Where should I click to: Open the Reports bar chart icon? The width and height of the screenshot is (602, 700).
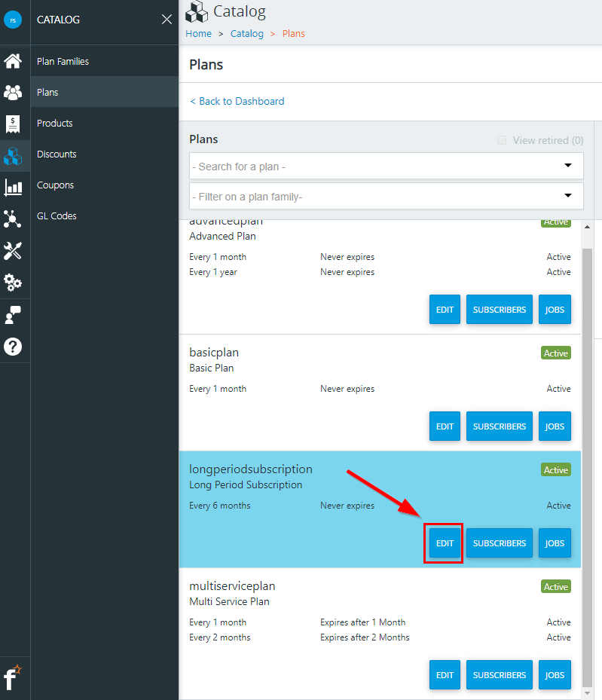coord(13,188)
